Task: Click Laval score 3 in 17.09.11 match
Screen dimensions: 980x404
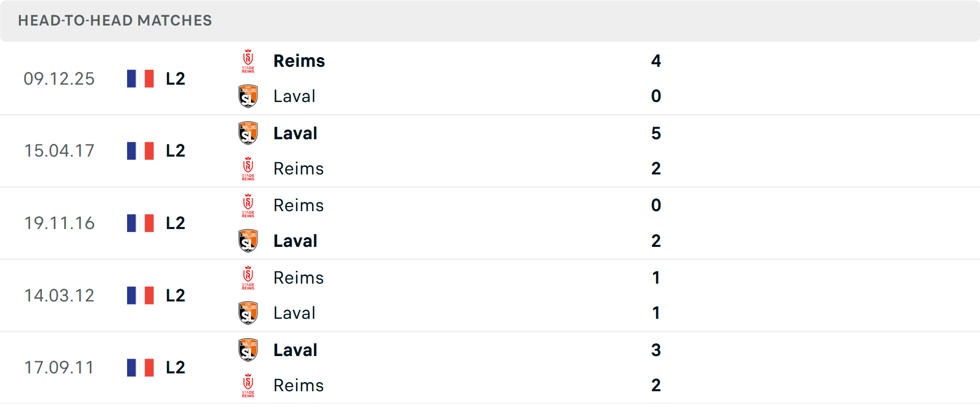Action: coord(656,350)
